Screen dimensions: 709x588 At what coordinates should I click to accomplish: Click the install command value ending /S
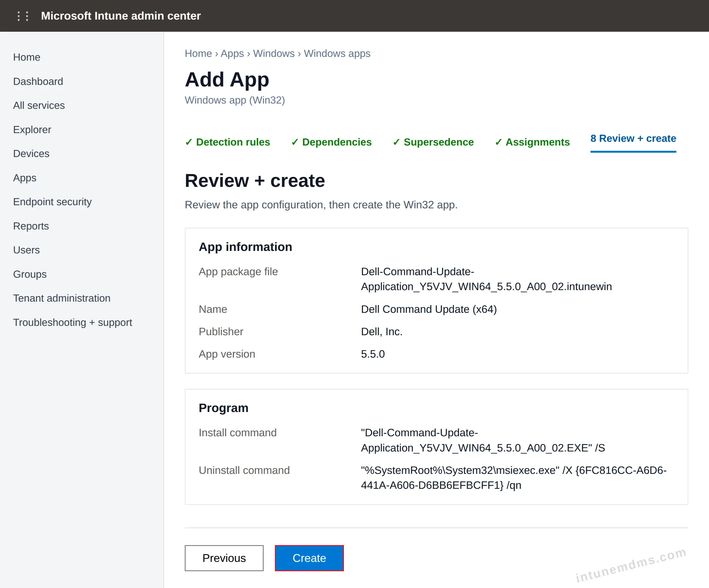coord(483,440)
